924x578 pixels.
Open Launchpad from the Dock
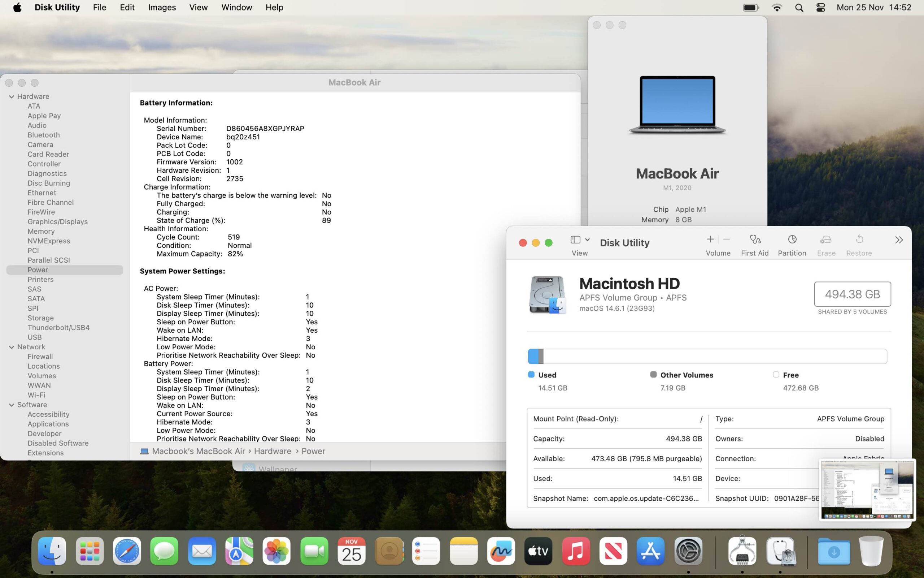(90, 551)
